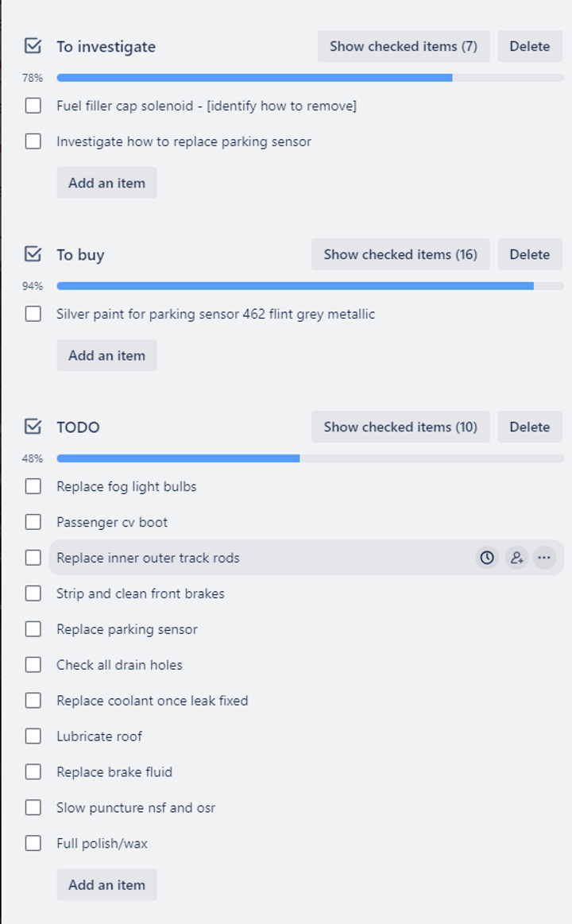Viewport: 572px width, 924px height.
Task: Show checked items (10) in TODO
Action: [400, 427]
